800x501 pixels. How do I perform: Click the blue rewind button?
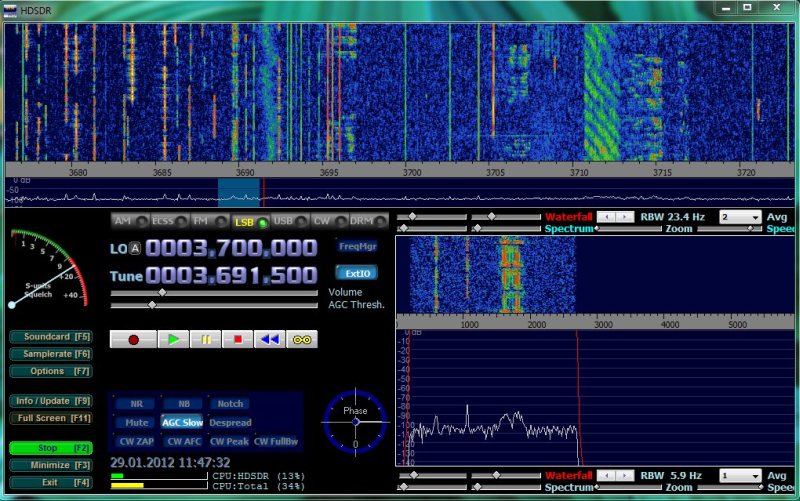269,339
